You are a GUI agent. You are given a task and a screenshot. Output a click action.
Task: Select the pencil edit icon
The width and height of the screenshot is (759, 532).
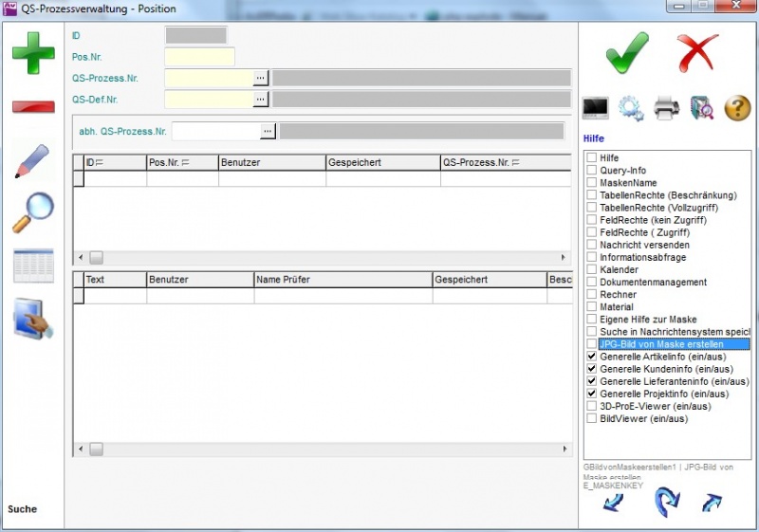point(33,161)
